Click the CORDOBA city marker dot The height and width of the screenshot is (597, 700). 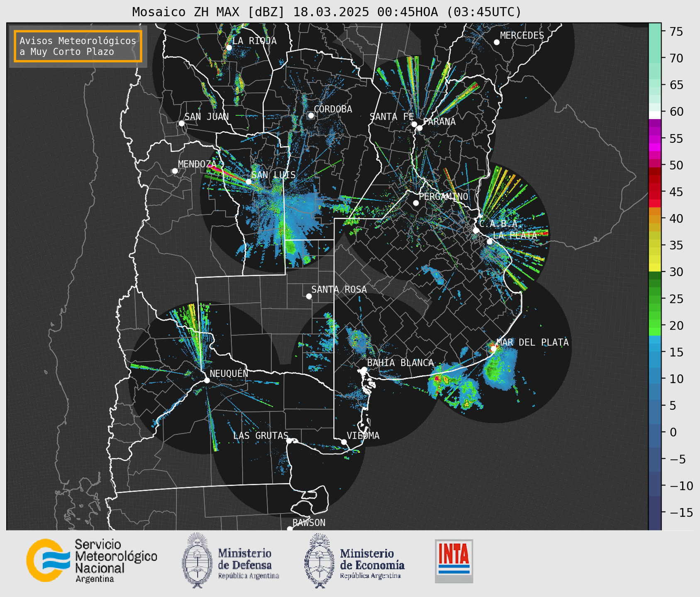click(311, 115)
